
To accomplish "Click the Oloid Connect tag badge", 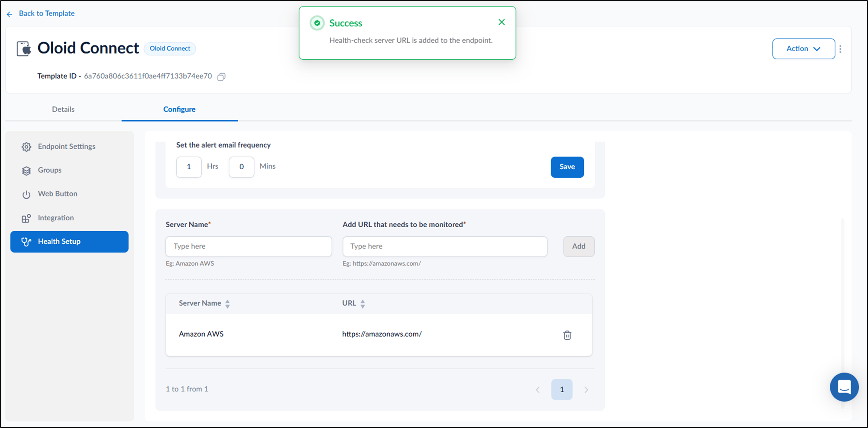I will point(170,48).
